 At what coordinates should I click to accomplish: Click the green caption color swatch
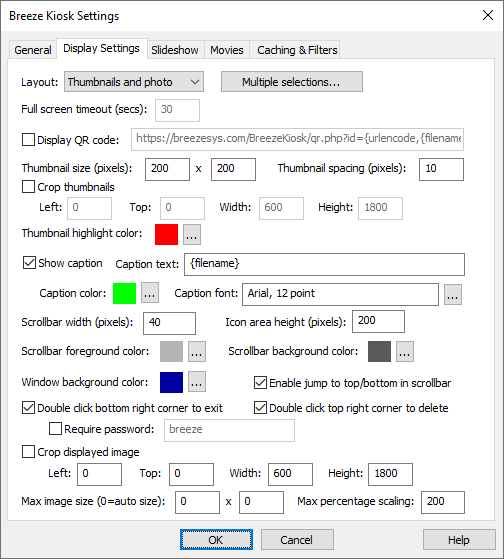(124, 293)
